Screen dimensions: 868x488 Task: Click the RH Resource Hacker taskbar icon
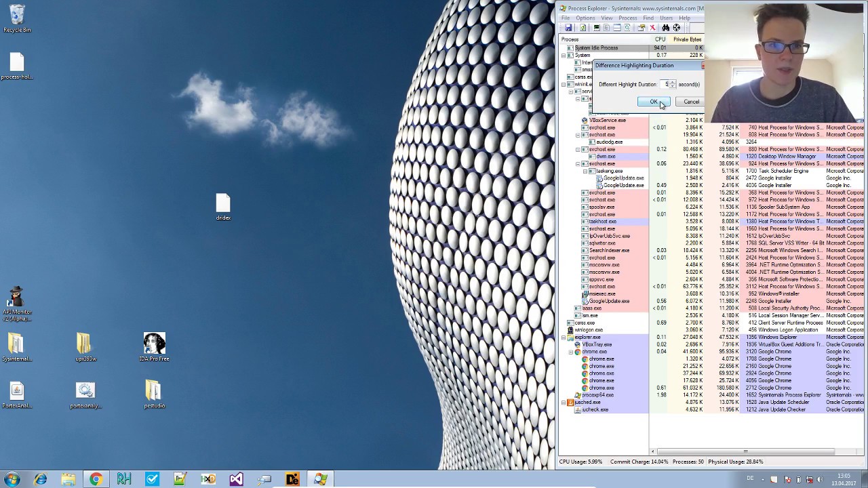point(123,479)
